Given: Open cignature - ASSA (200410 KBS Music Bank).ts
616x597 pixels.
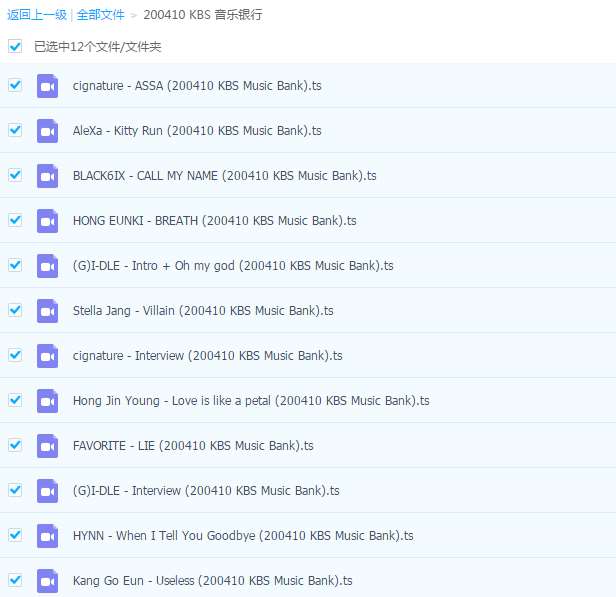Looking at the screenshot, I should [197, 86].
